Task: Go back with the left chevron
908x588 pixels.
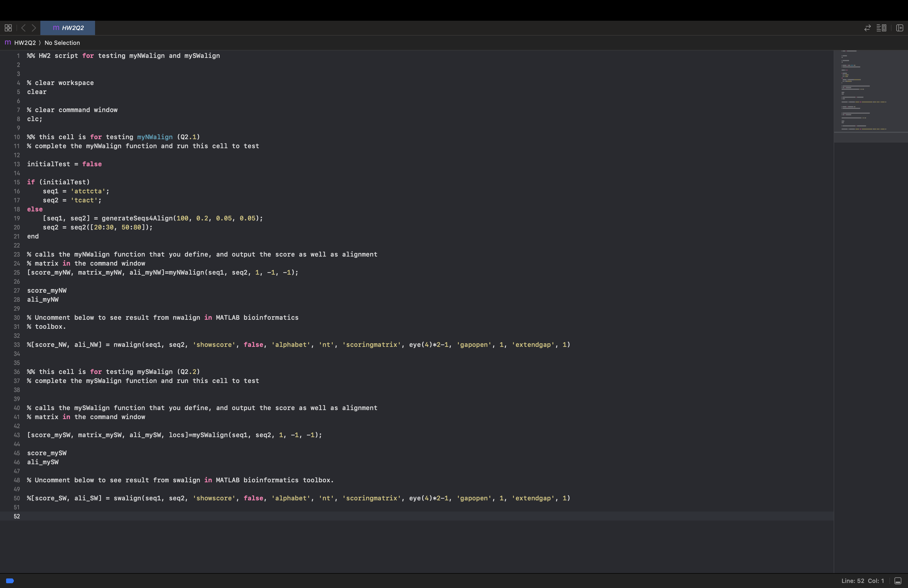Action: [23, 28]
